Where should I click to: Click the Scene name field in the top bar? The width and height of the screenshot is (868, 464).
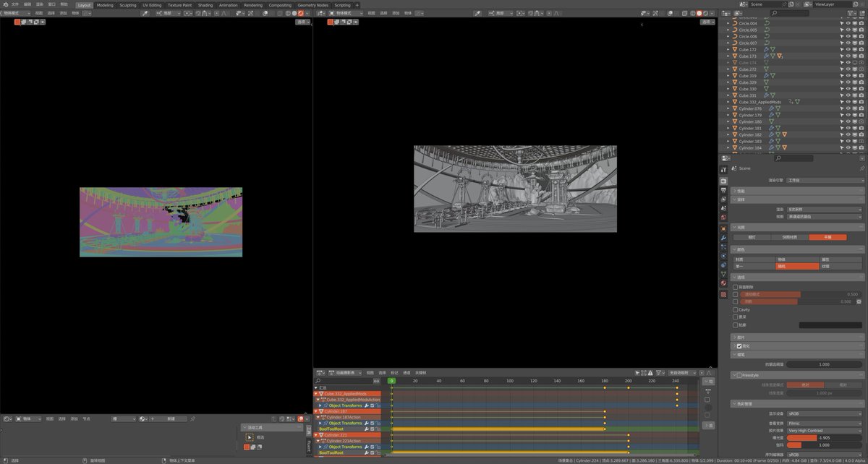(768, 4)
